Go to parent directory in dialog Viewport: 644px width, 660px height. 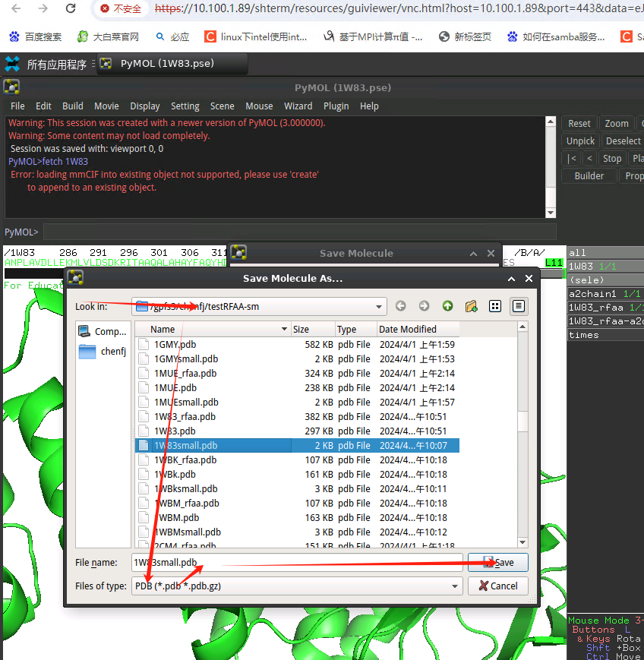click(x=447, y=306)
